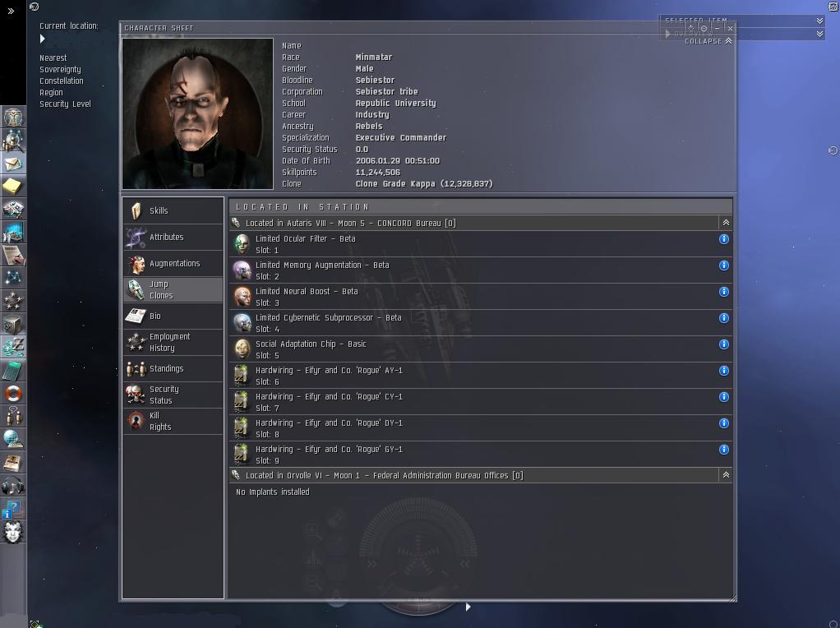Open the Bio tab
This screenshot has width=840, height=628.
[x=173, y=316]
